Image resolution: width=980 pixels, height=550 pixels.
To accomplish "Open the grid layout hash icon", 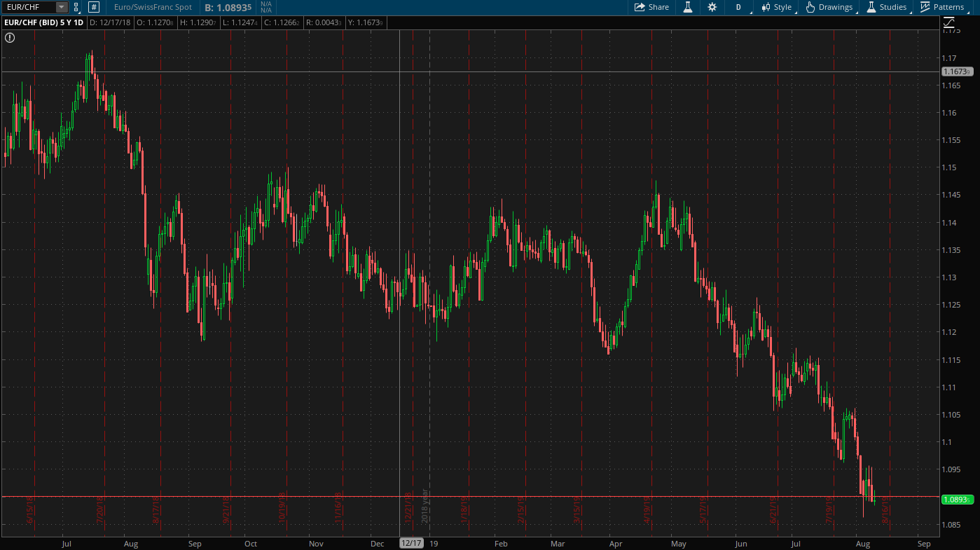I will click(x=94, y=7).
